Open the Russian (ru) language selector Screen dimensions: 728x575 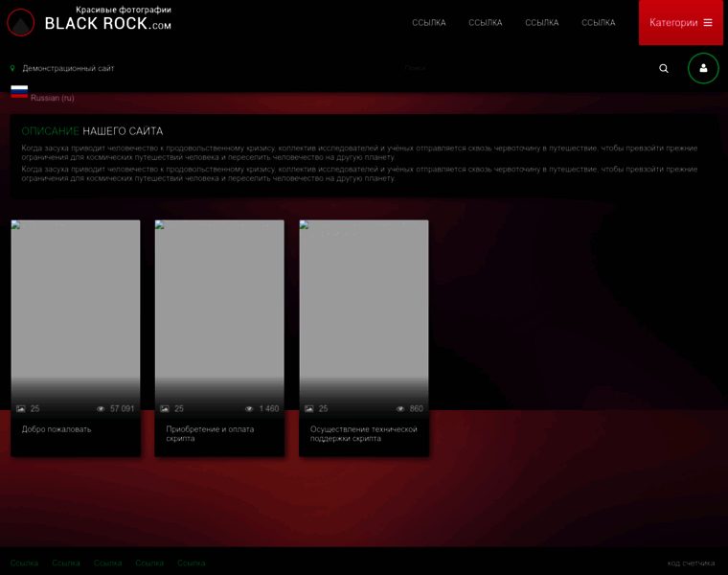(52, 98)
